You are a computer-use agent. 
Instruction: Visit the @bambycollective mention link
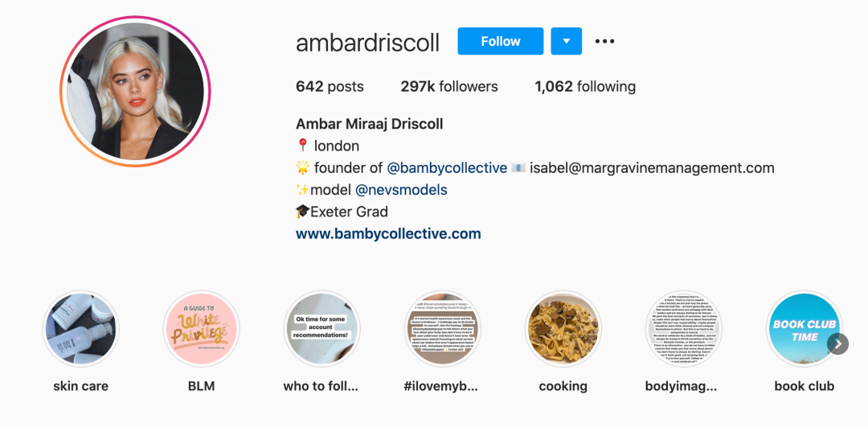[446, 168]
